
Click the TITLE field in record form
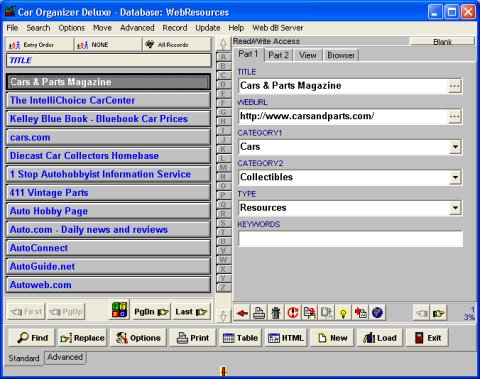point(343,86)
